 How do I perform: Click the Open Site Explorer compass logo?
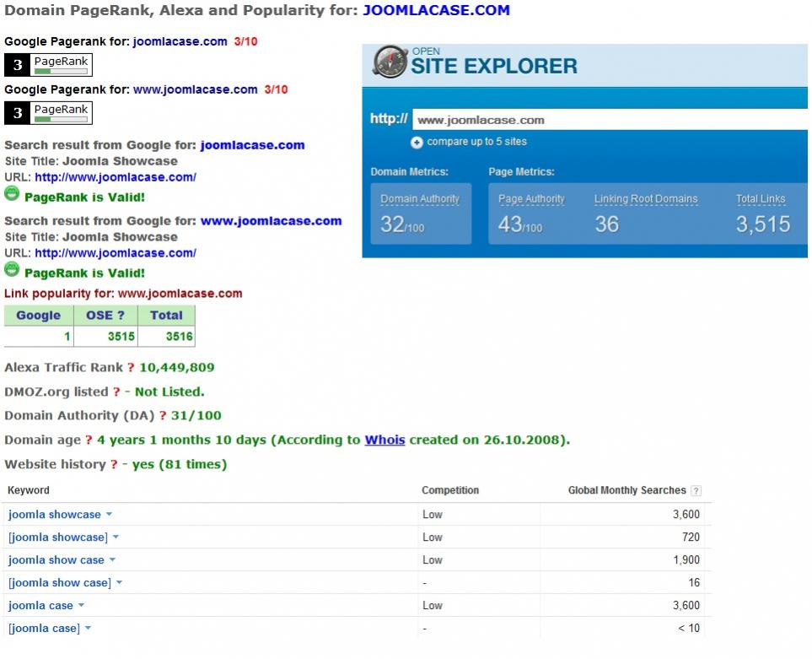click(x=390, y=62)
